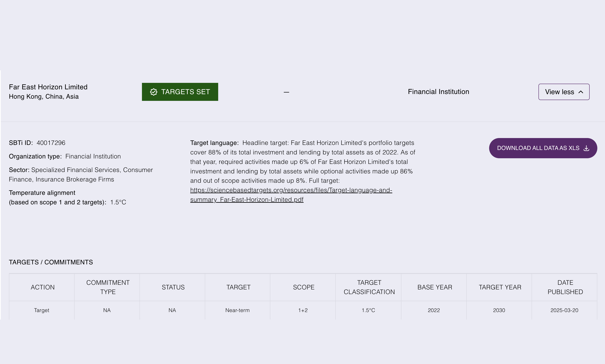
Task: Click the Far East Horizon Limited company name
Action: (x=48, y=87)
